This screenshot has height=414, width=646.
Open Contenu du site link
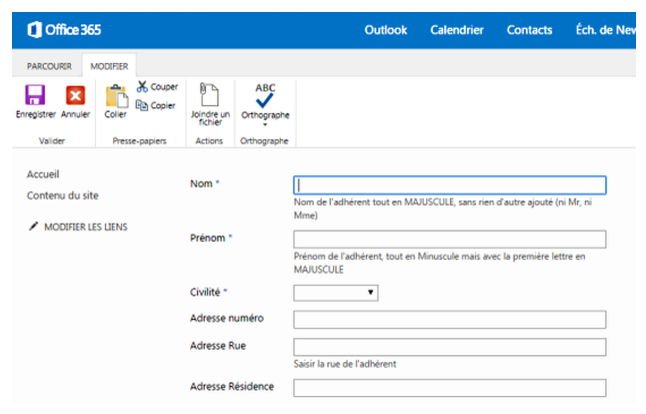point(63,195)
